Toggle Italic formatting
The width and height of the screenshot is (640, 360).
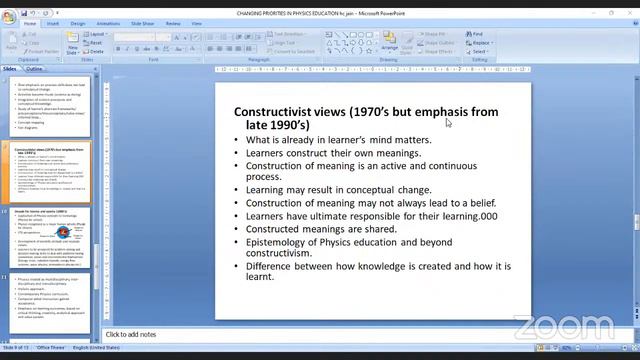click(127, 49)
